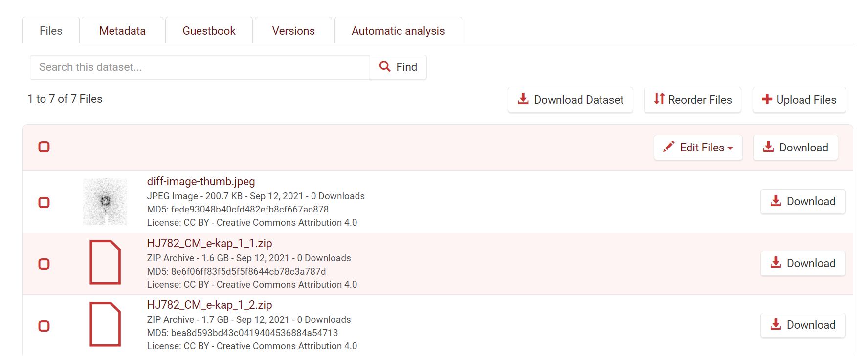Focus the Search this dataset field
868x360 pixels.
[200, 67]
